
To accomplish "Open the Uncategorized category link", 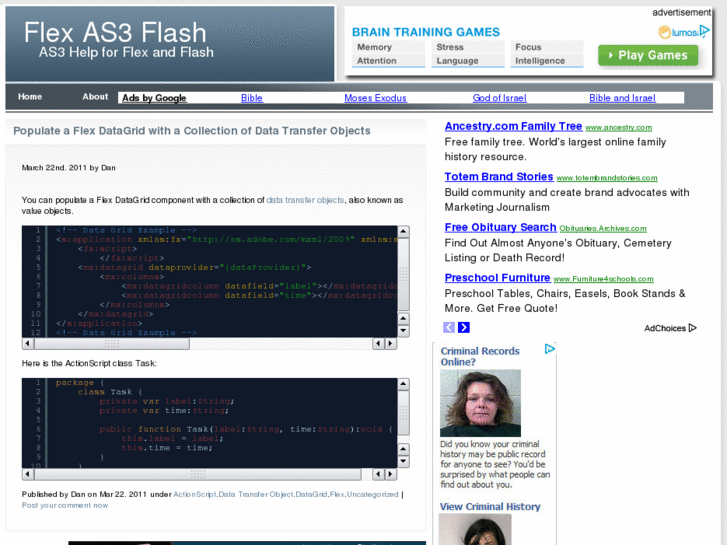I will click(373, 494).
